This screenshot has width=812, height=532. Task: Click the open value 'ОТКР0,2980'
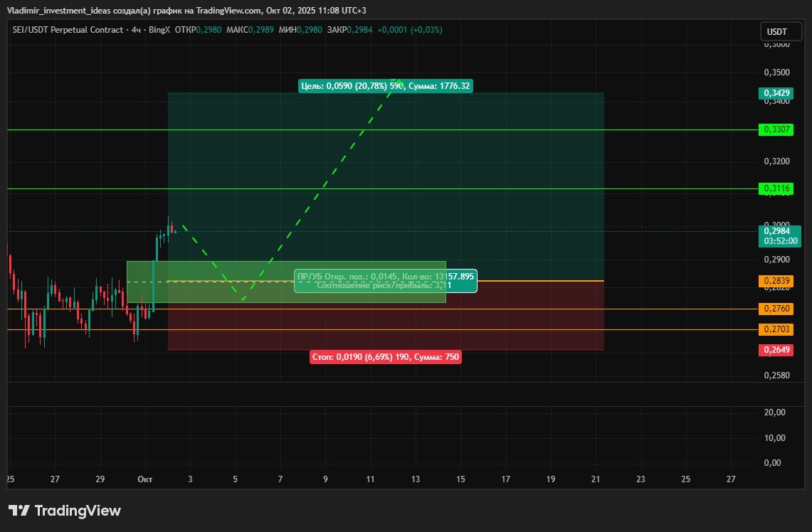pos(198,30)
